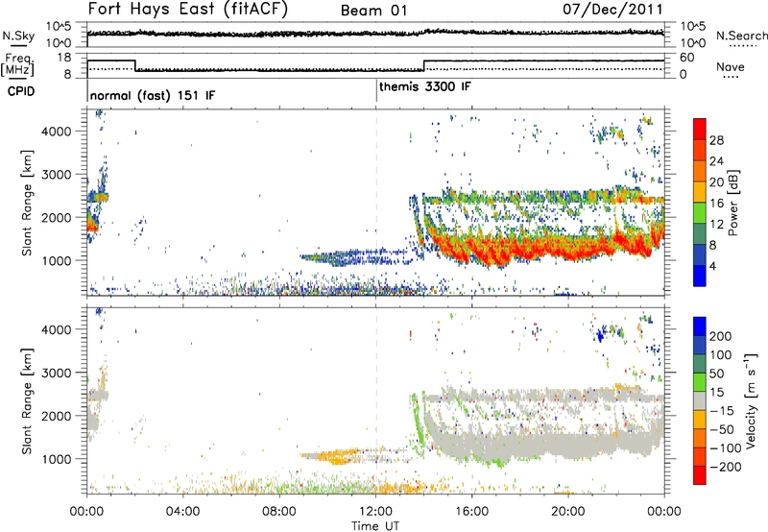
Task: Click the '20:00' time tick label
Action: pos(568,512)
